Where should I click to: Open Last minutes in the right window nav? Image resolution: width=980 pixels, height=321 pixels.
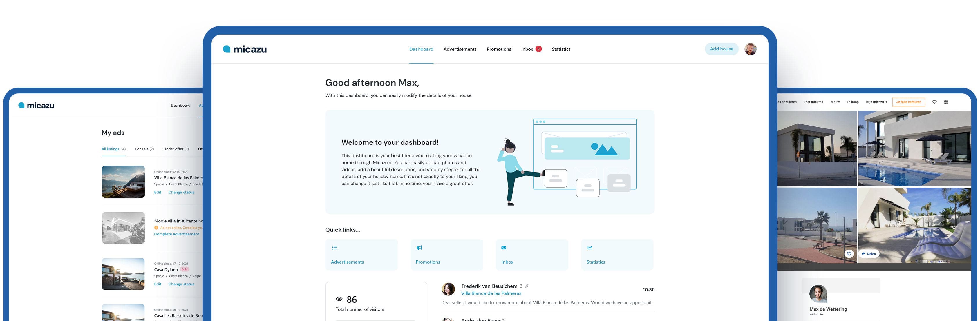813,102
